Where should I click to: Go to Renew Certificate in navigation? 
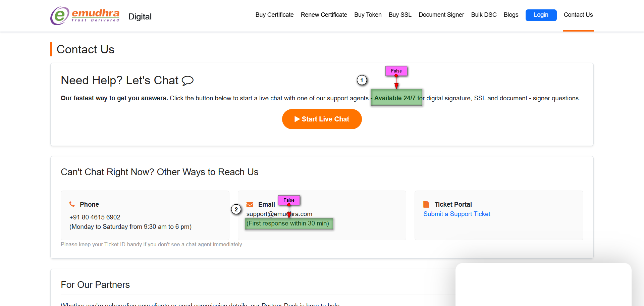(x=324, y=15)
